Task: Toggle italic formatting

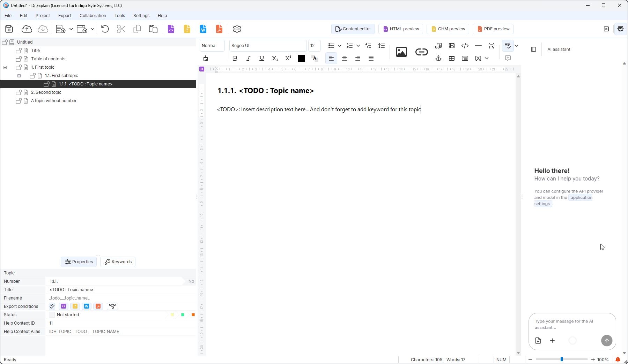Action: tap(249, 58)
